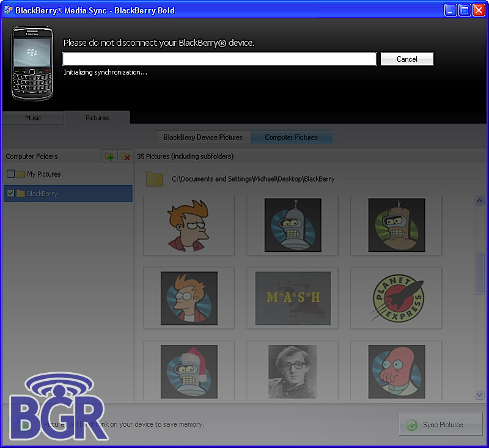The height and width of the screenshot is (448, 489).
Task: Click the My Pictures folder icon
Action: tap(21, 174)
